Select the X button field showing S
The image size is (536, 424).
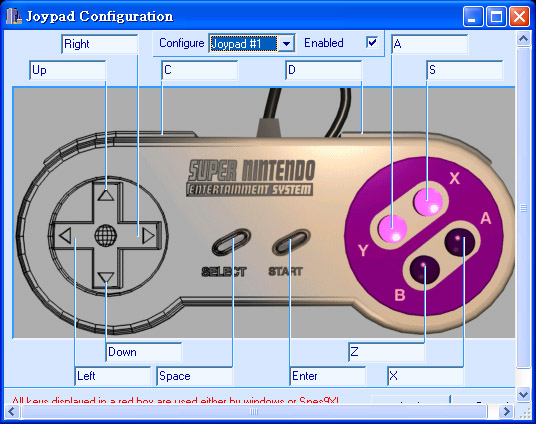pyautogui.click(x=465, y=70)
